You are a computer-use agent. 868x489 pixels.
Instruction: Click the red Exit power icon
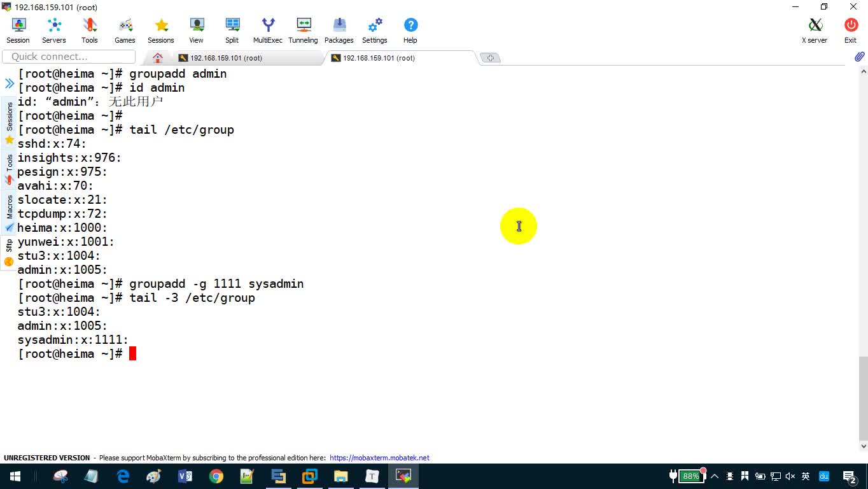click(851, 31)
